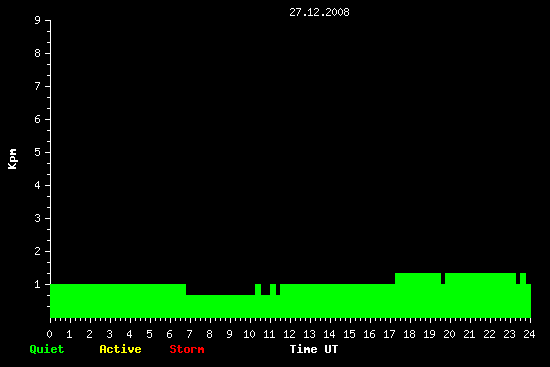Click the Kpm vertical axis label
550x367 pixels.
point(12,159)
